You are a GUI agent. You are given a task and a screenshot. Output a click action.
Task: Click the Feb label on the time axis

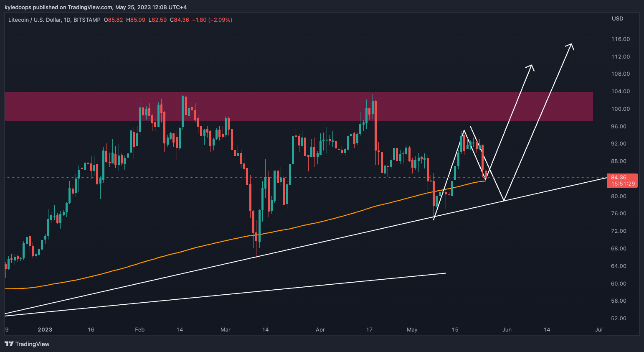[140, 329]
